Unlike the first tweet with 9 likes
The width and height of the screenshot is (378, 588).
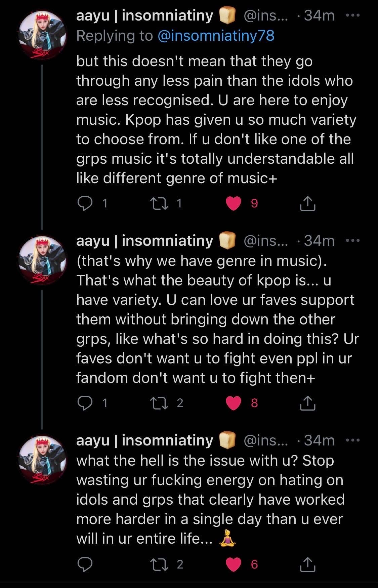[x=234, y=203]
